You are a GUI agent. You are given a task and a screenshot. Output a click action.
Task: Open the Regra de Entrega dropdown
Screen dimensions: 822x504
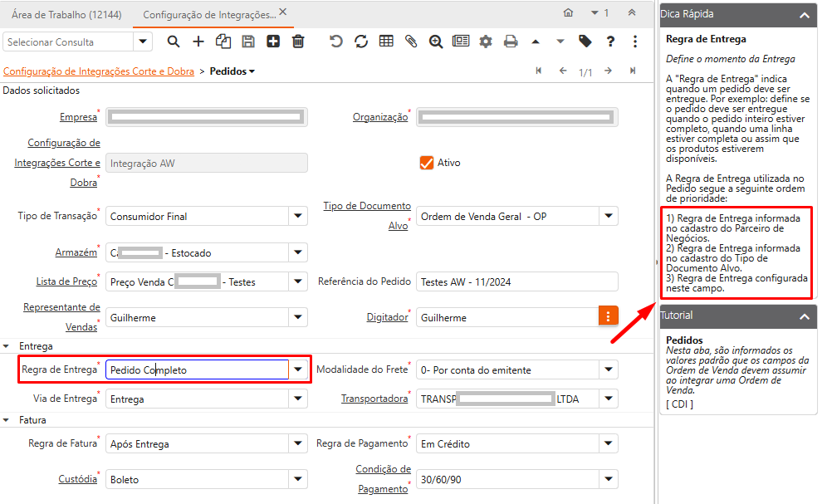pos(299,369)
